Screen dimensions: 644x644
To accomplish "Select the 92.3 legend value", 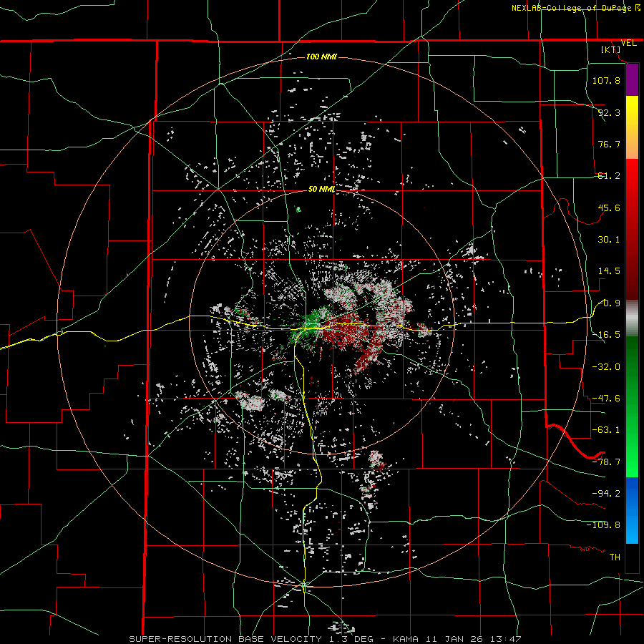I will point(609,112).
